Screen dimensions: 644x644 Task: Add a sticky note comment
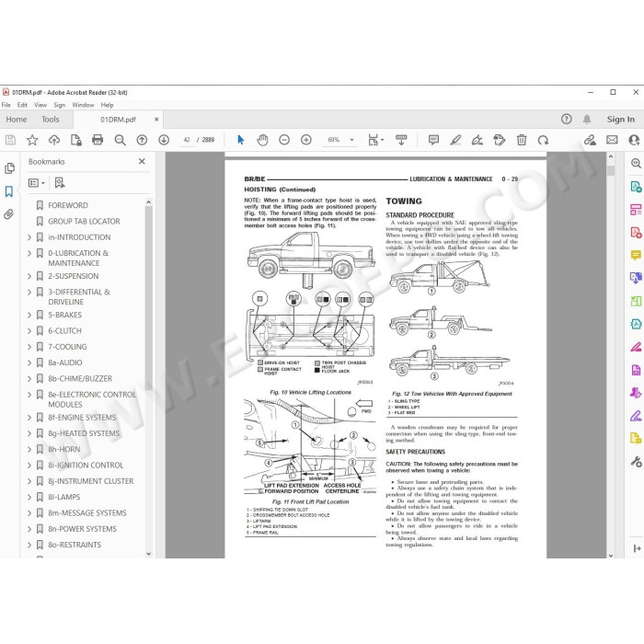[433, 140]
